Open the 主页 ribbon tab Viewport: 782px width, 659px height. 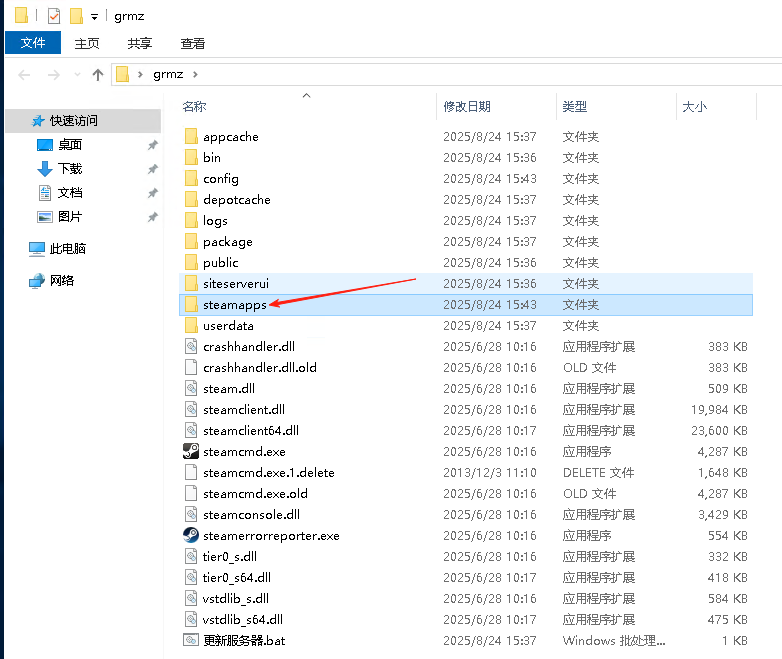click(87, 43)
